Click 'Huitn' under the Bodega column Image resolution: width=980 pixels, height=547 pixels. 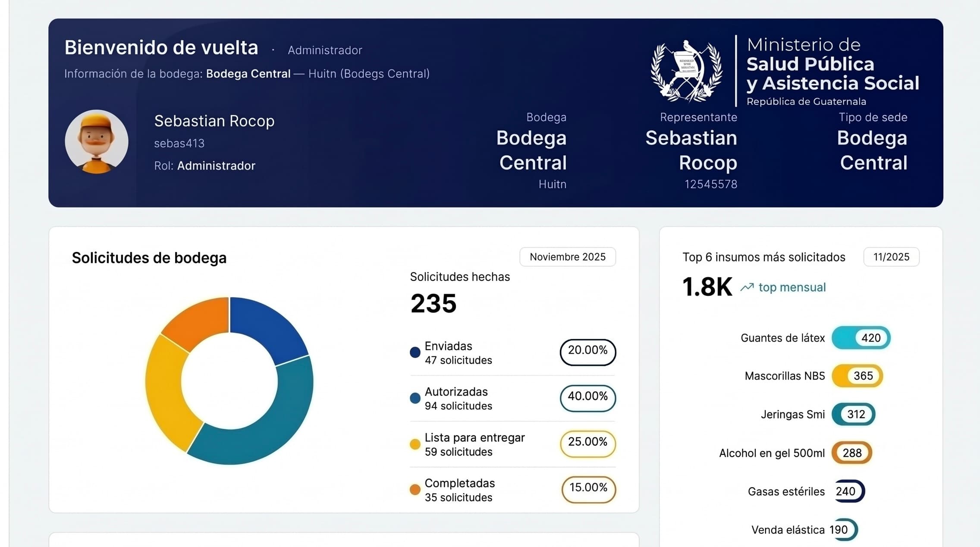(x=553, y=184)
